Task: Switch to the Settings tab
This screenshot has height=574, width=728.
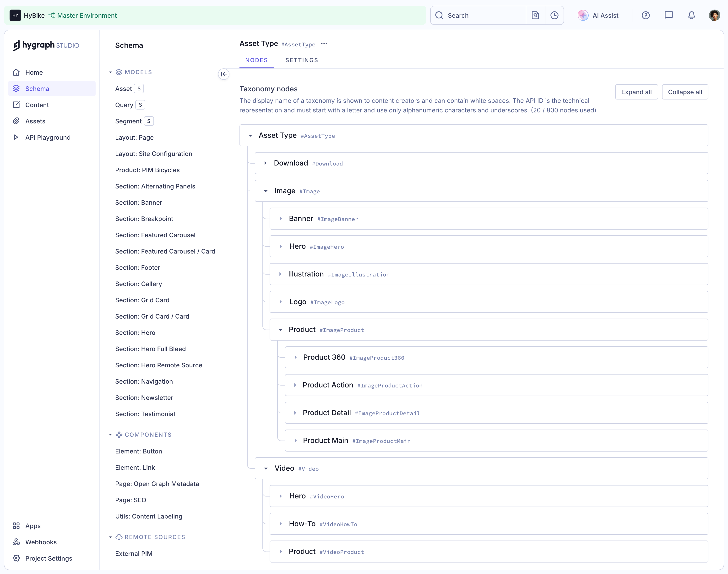Action: 302,61
